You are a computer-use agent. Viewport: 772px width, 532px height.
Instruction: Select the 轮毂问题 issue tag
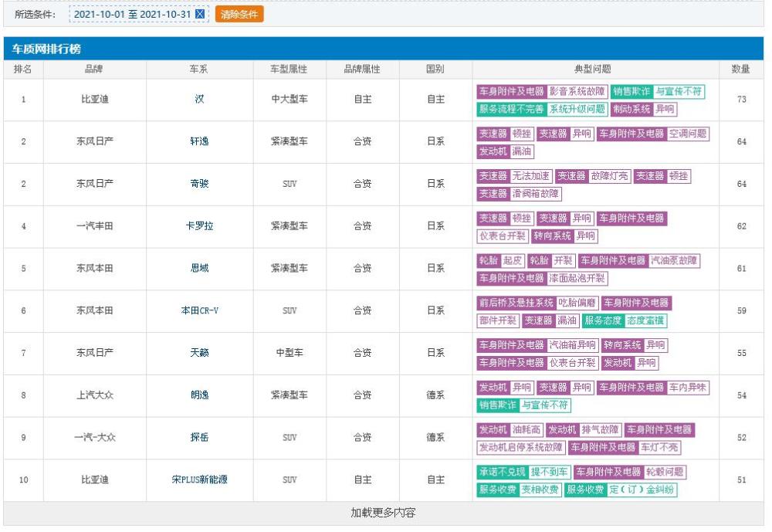click(x=665, y=473)
